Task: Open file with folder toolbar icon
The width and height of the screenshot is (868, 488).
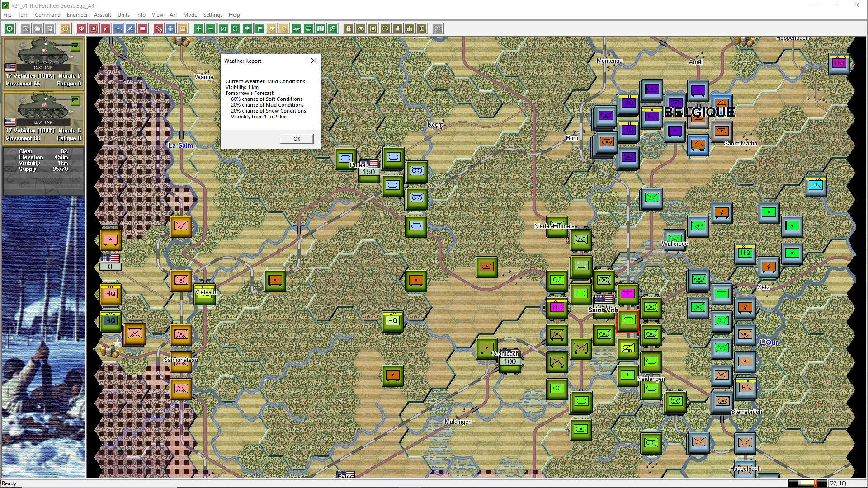Action: [38, 28]
